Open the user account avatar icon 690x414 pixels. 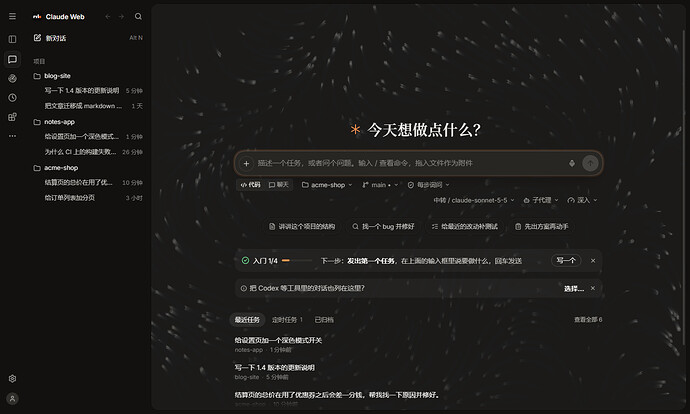pyautogui.click(x=12, y=399)
